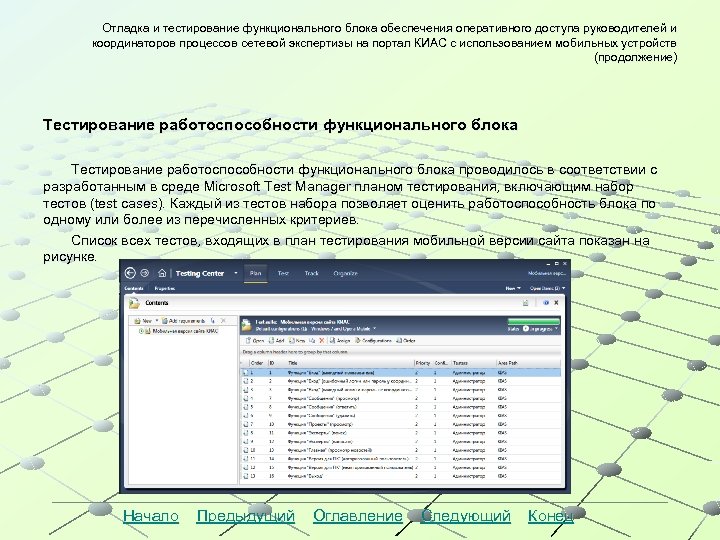The width and height of the screenshot is (720, 540).
Task: Switch to the Test tab
Action: [x=283, y=273]
